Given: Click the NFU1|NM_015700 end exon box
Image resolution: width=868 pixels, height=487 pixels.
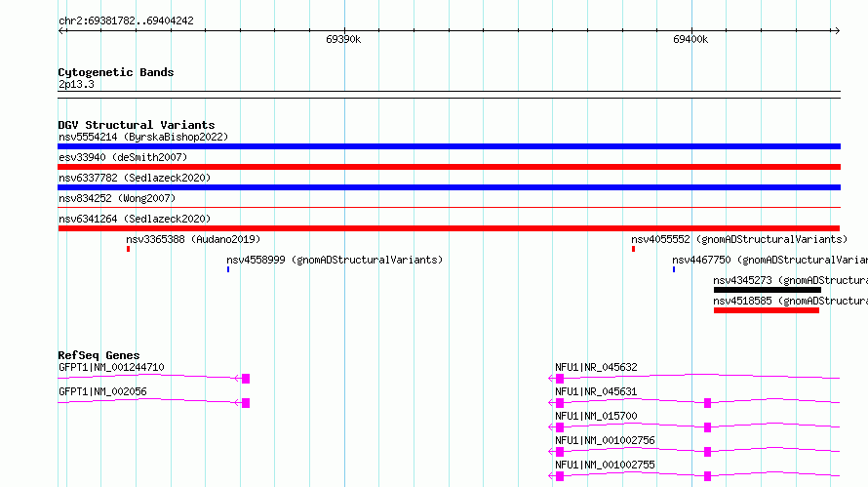Looking at the screenshot, I should pos(560,427).
